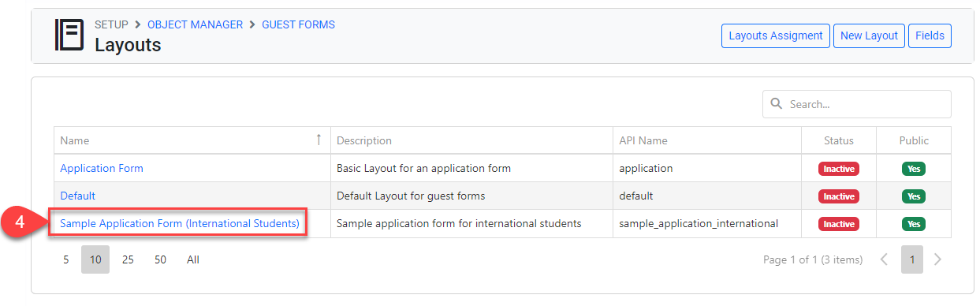Image resolution: width=980 pixels, height=306 pixels.
Task: Navigate to GUEST FORMS breadcrumb
Action: (299, 24)
